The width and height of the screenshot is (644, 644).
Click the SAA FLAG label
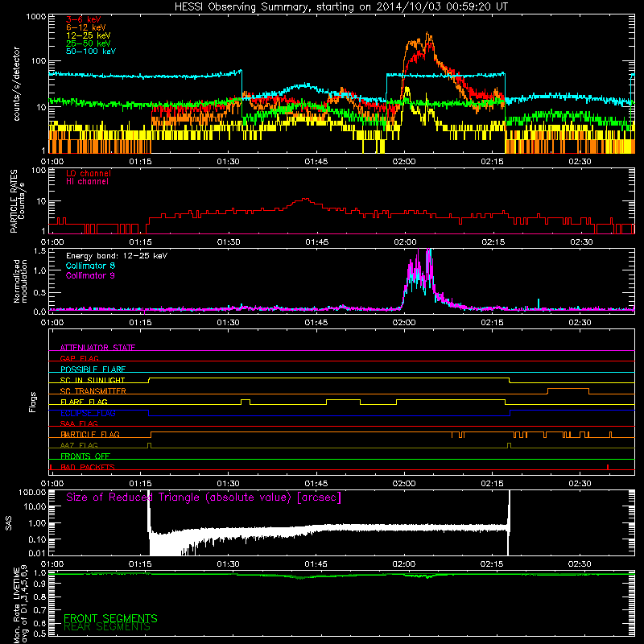click(79, 423)
